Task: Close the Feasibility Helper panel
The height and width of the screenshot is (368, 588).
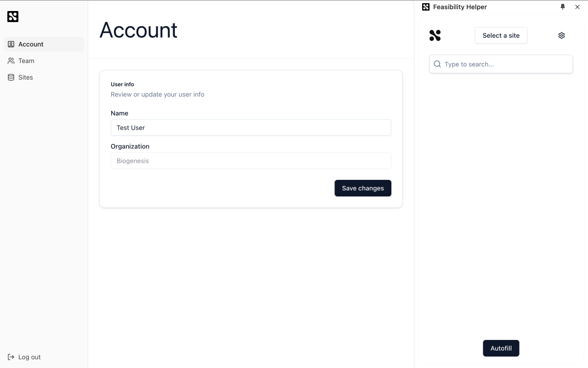Action: click(x=577, y=7)
